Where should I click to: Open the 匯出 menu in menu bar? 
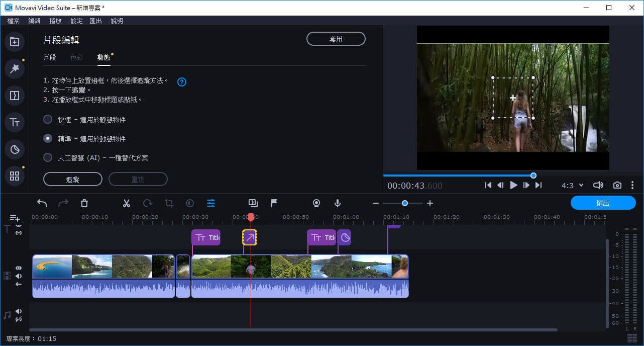[x=95, y=21]
